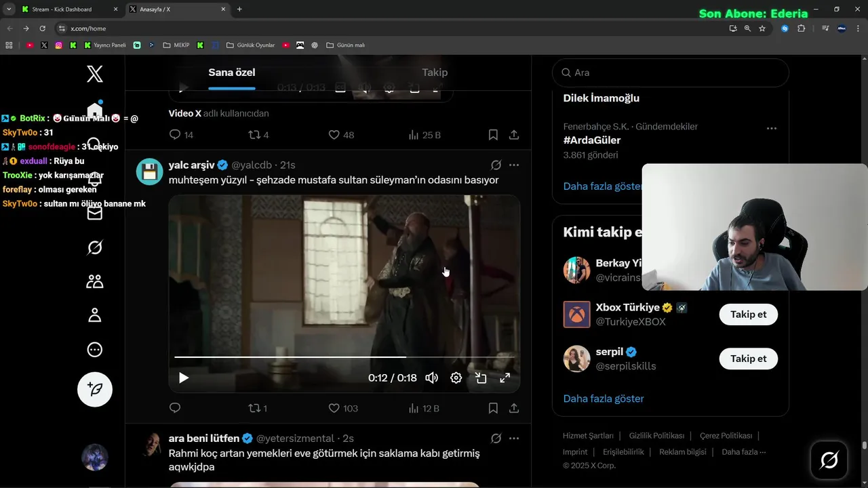Image resolution: width=868 pixels, height=488 pixels.
Task: Mute the video using the speaker icon
Action: coord(431,378)
